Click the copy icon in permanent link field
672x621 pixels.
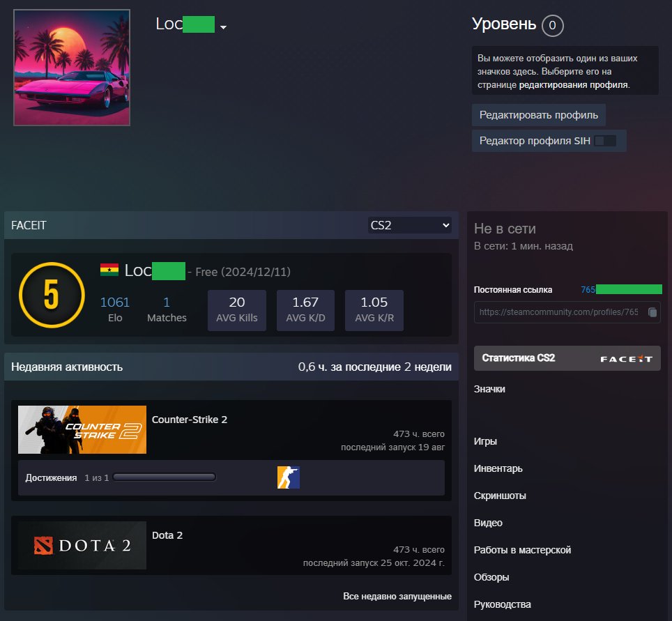[x=652, y=312]
